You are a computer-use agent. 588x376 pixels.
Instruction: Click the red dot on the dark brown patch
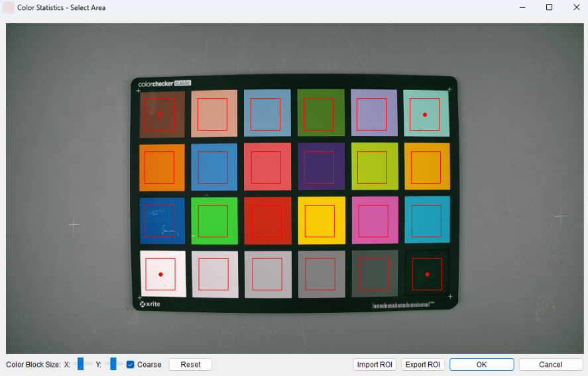tap(160, 115)
